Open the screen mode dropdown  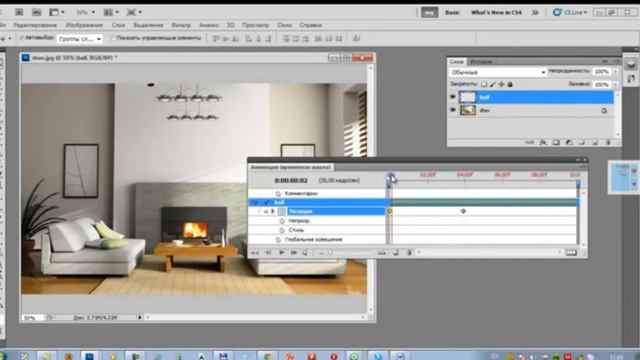134,12
